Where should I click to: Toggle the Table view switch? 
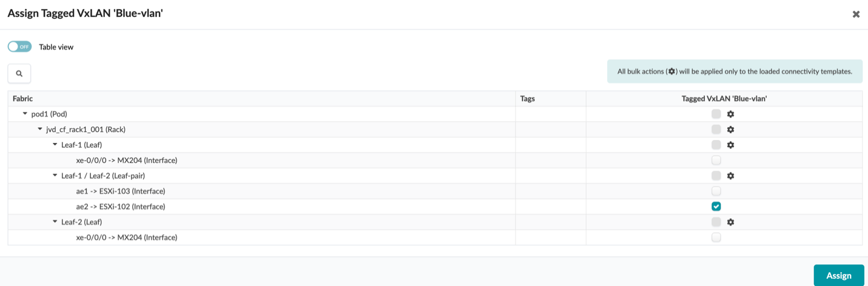click(19, 47)
